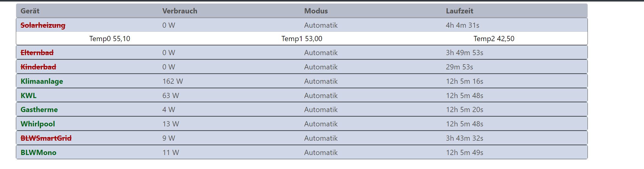The image size is (644, 169).
Task: Click the 29m 53s runtime value
Action: point(459,67)
